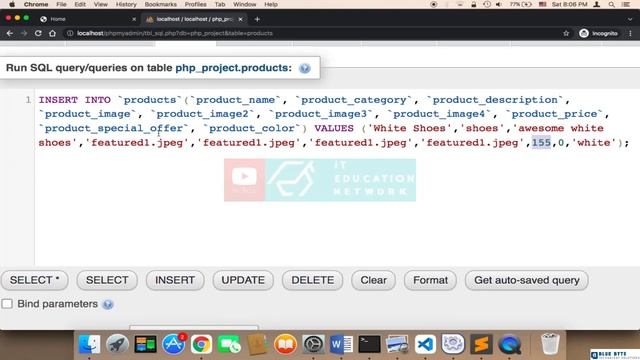Image resolution: width=640 pixels, height=360 pixels.
Task: Open Terminal from the dock
Action: (369, 344)
